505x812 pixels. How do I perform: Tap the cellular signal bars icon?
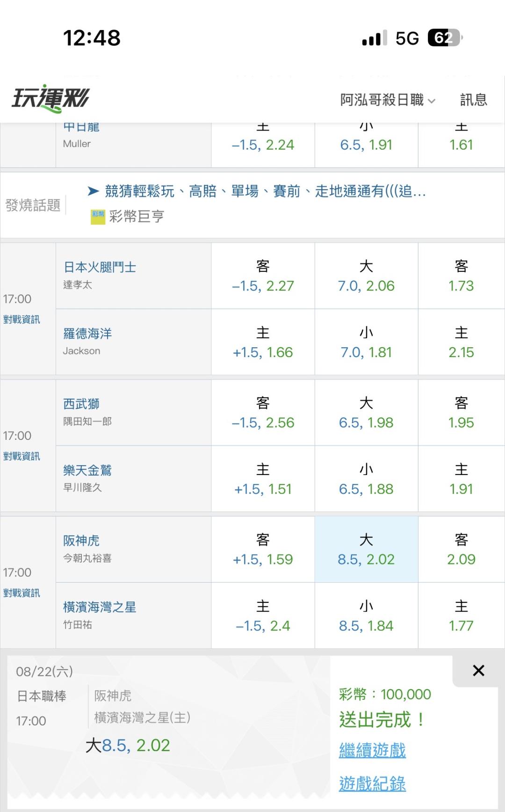click(x=375, y=38)
